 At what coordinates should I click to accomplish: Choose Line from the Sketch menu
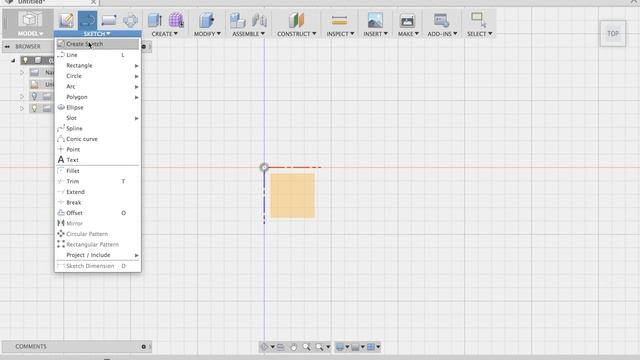tap(98, 55)
